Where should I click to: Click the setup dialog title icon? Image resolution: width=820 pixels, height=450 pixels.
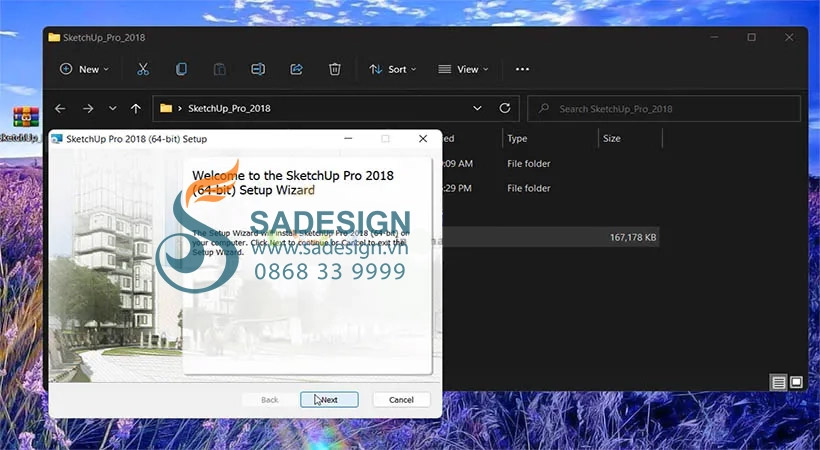[57, 139]
